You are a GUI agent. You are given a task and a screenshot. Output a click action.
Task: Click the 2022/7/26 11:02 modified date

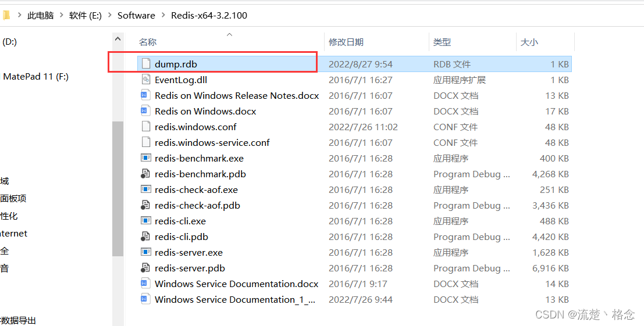tap(363, 127)
